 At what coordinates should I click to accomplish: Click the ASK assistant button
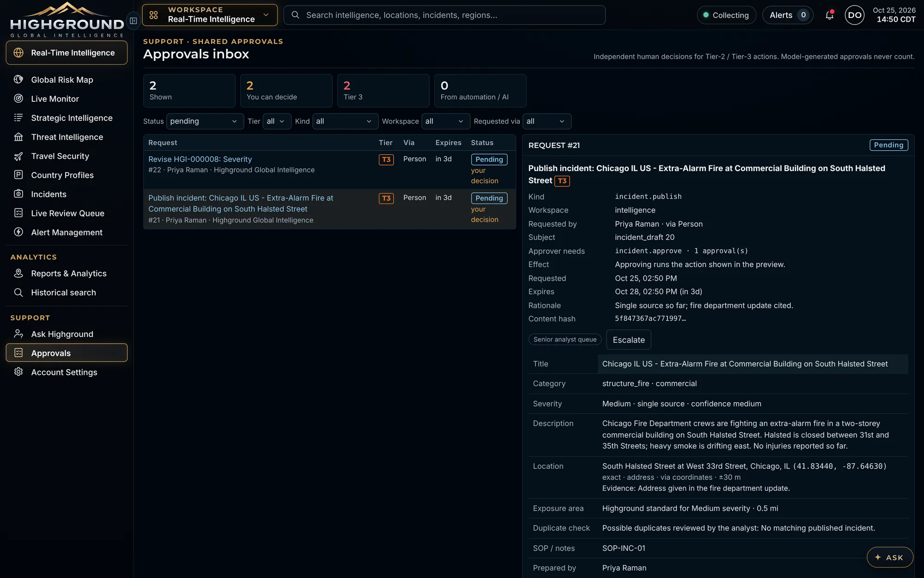point(889,557)
